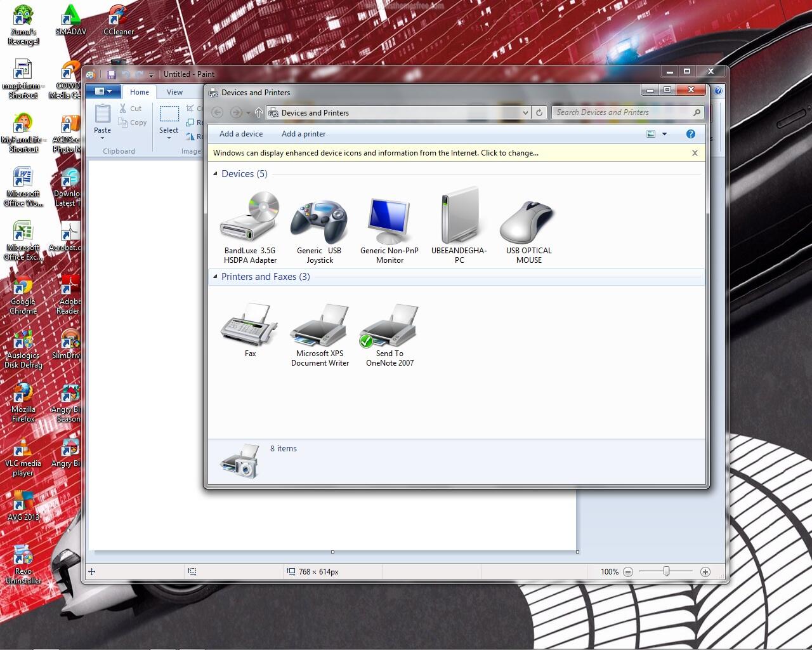
Task: Click the search magnifier icon
Action: coord(697,112)
